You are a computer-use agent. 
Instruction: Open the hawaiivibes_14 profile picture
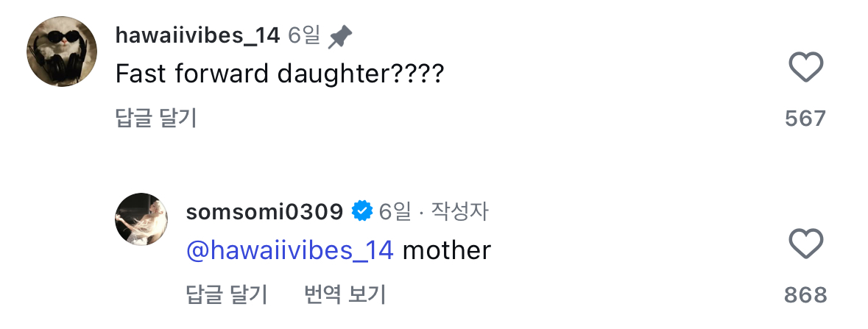[x=62, y=52]
